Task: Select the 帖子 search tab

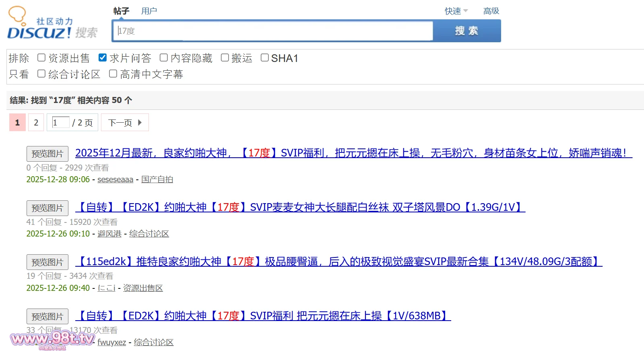Action: click(121, 11)
